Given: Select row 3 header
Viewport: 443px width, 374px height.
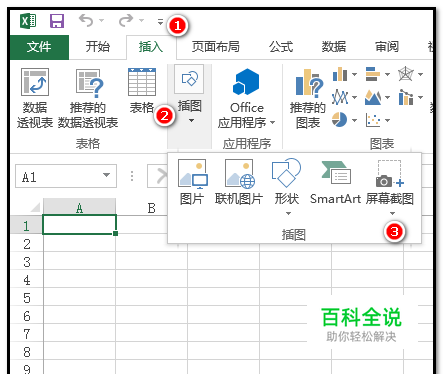Looking at the screenshot, I should pyautogui.click(x=27, y=261).
